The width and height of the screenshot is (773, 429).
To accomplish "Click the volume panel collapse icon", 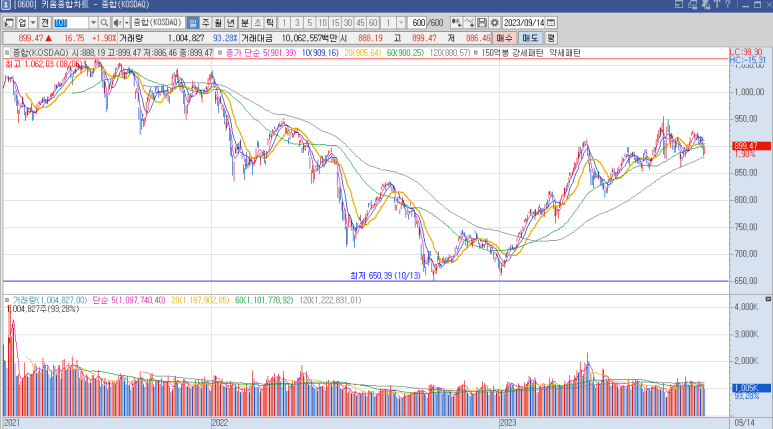I will 768,299.
